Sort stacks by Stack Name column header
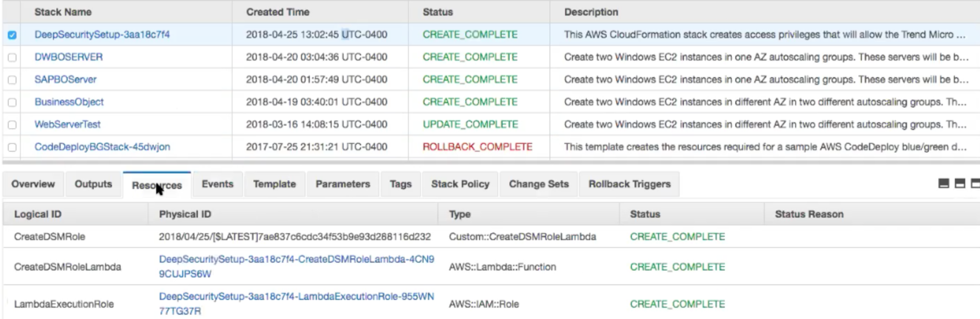This screenshot has height=319, width=980. [63, 12]
